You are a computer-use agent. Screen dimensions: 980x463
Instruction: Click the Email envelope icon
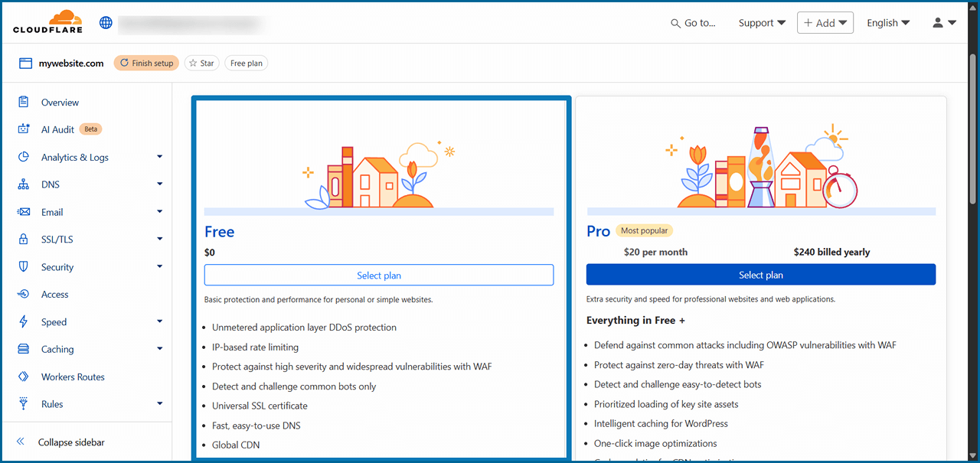24,212
